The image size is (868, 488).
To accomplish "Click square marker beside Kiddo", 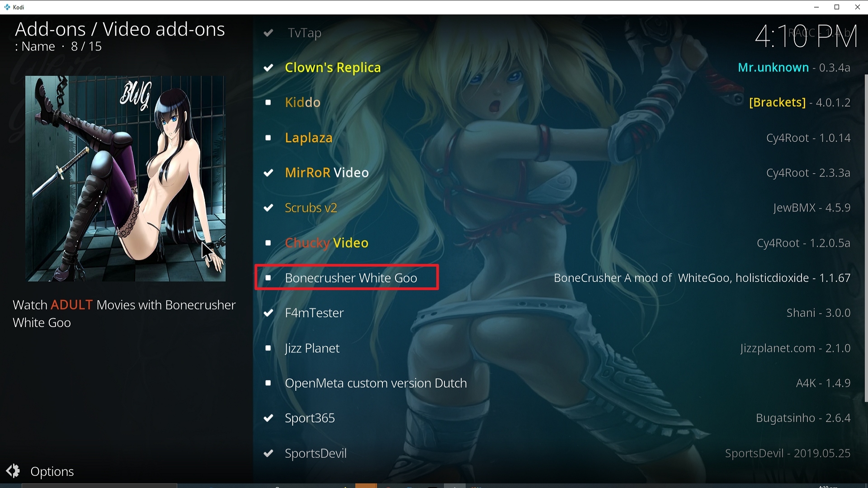I will point(268,103).
